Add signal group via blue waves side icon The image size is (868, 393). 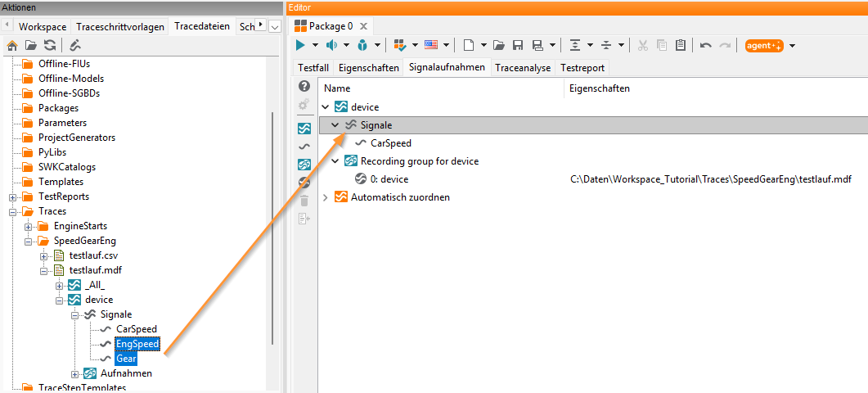pos(304,129)
